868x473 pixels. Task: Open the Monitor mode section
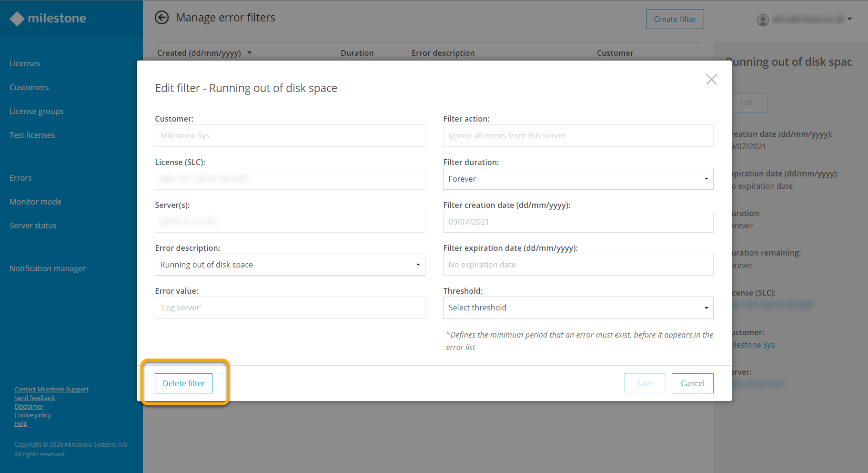(35, 201)
